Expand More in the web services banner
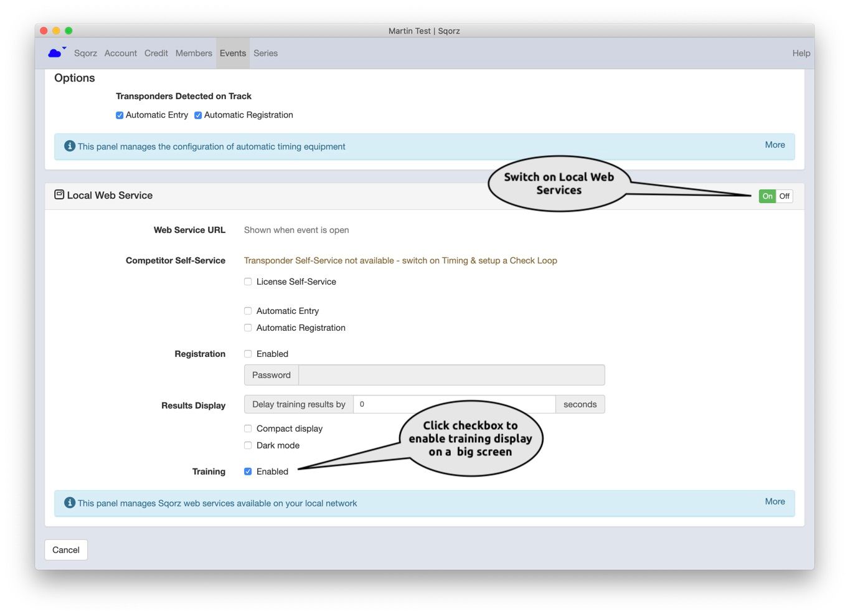The height and width of the screenshot is (616, 850). tap(775, 501)
